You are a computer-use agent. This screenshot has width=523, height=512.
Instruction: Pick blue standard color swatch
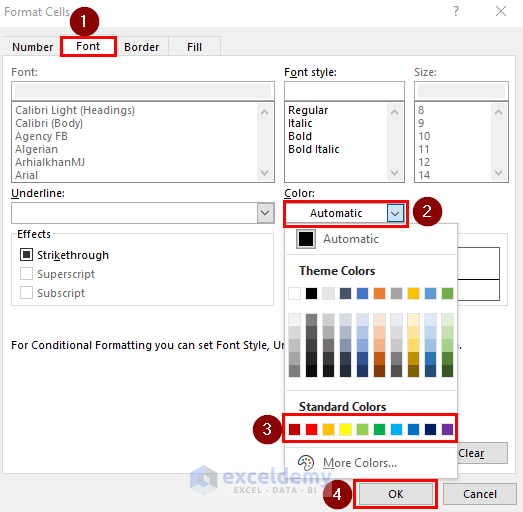pyautogui.click(x=414, y=429)
